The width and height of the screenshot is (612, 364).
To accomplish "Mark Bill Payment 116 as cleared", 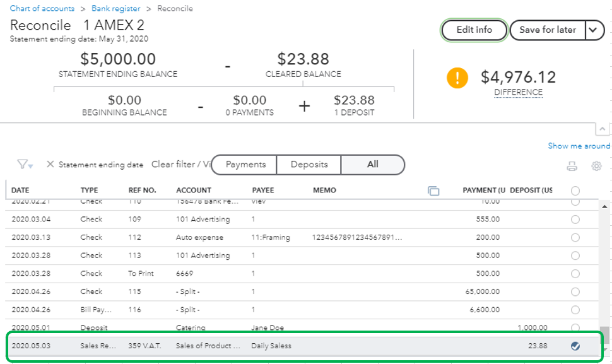I will point(575,310).
